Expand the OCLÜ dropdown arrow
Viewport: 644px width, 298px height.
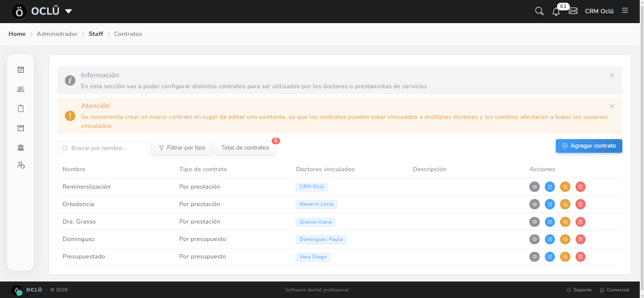[68, 11]
